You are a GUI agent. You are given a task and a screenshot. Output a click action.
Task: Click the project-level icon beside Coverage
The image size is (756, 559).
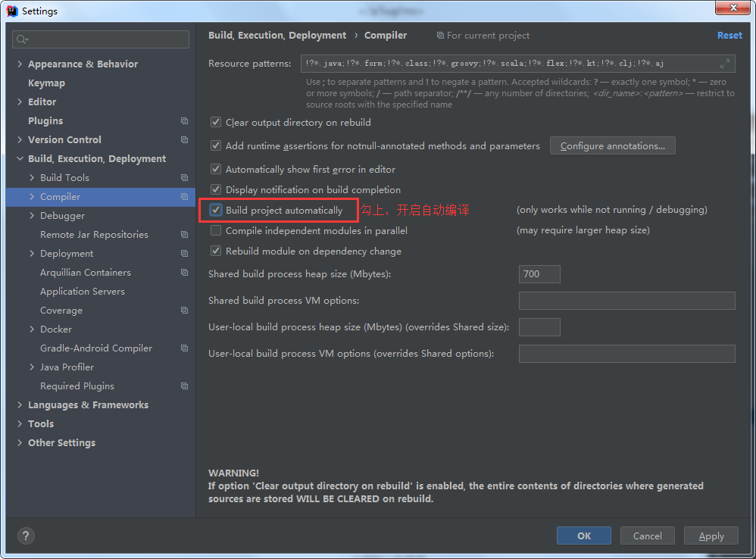184,311
